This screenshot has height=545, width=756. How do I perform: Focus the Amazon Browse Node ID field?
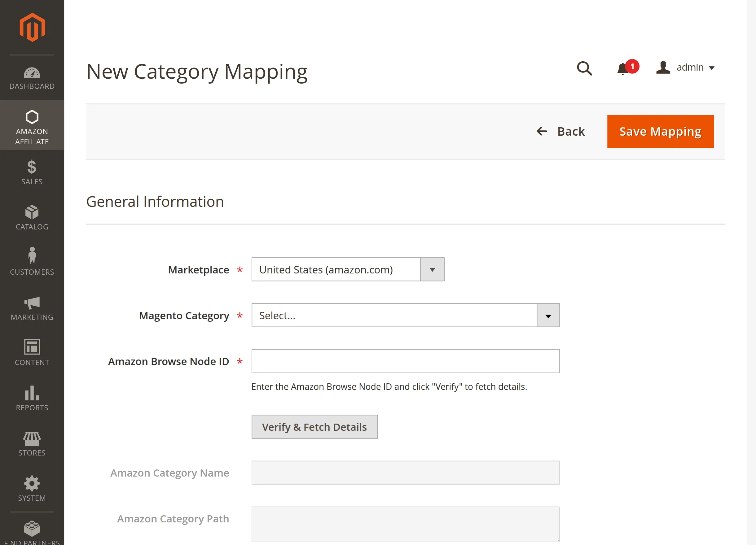(x=406, y=361)
